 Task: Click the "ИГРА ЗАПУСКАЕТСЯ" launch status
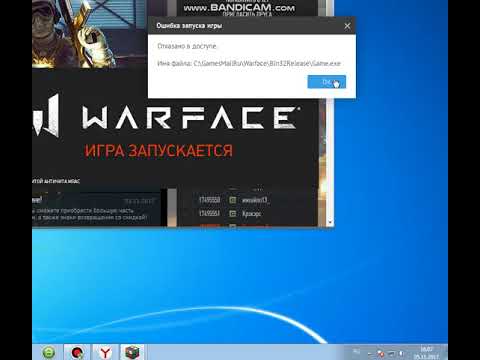coord(159,151)
